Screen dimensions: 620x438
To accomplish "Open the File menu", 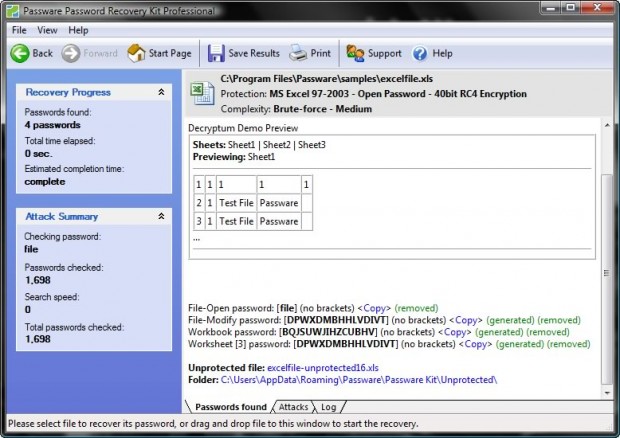I will [19, 30].
